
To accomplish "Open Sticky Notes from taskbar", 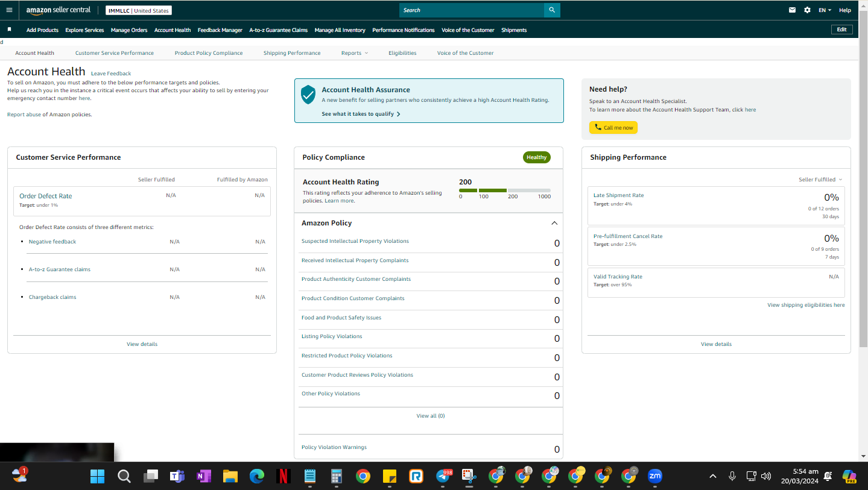I will [x=389, y=476].
